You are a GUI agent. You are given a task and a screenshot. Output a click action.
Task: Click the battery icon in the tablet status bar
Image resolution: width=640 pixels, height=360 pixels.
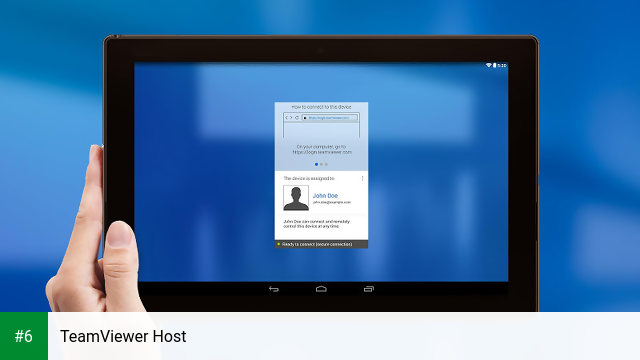coord(494,65)
